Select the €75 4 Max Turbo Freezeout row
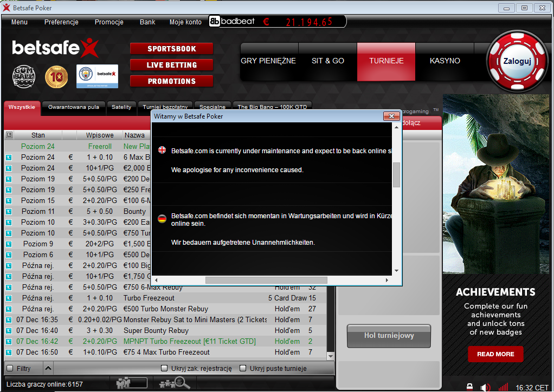 pyautogui.click(x=165, y=352)
